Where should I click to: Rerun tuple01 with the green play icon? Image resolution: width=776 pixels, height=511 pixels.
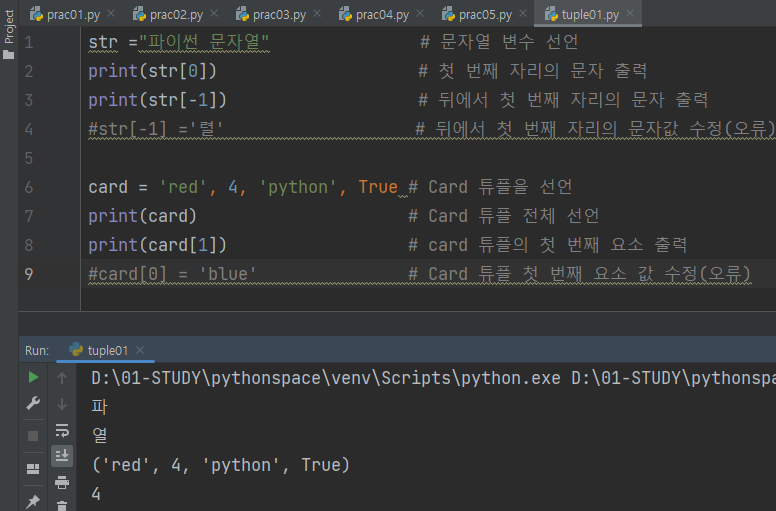point(33,377)
